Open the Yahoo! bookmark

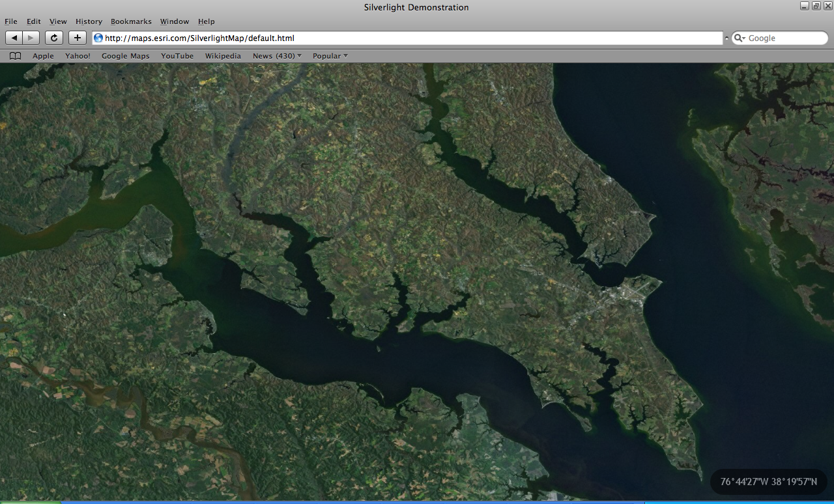pyautogui.click(x=78, y=56)
